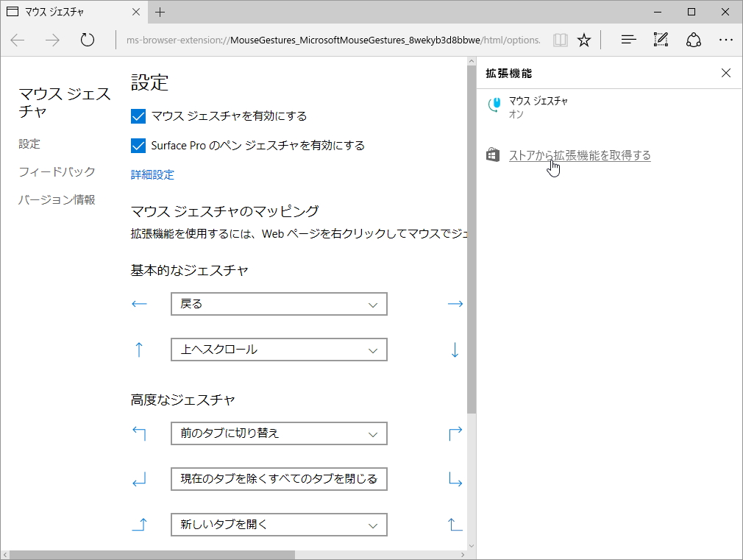743x560 pixels.
Task: Change the 上へスクロール gesture mapping
Action: (279, 349)
